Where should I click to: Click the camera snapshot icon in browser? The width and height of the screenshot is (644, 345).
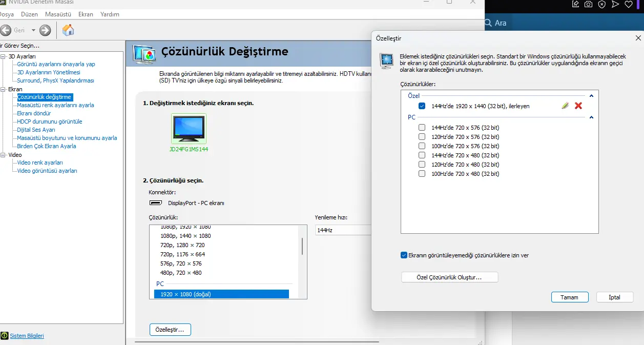(589, 4)
